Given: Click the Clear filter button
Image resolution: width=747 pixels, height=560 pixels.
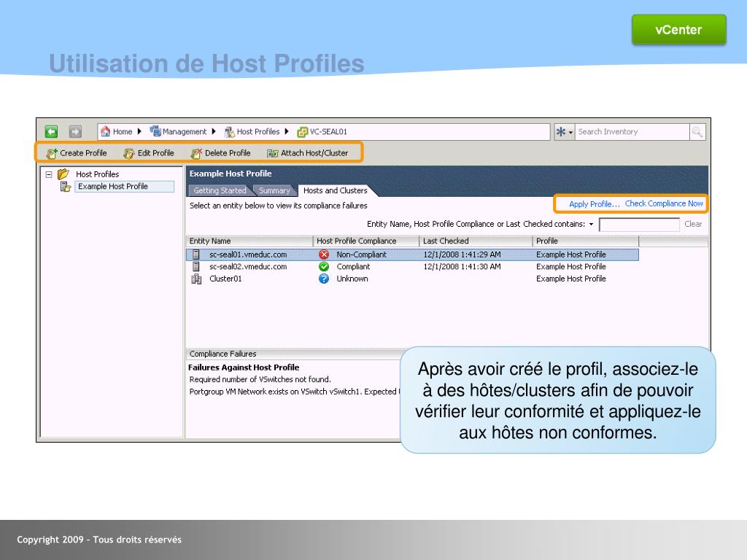Looking at the screenshot, I should [x=693, y=224].
